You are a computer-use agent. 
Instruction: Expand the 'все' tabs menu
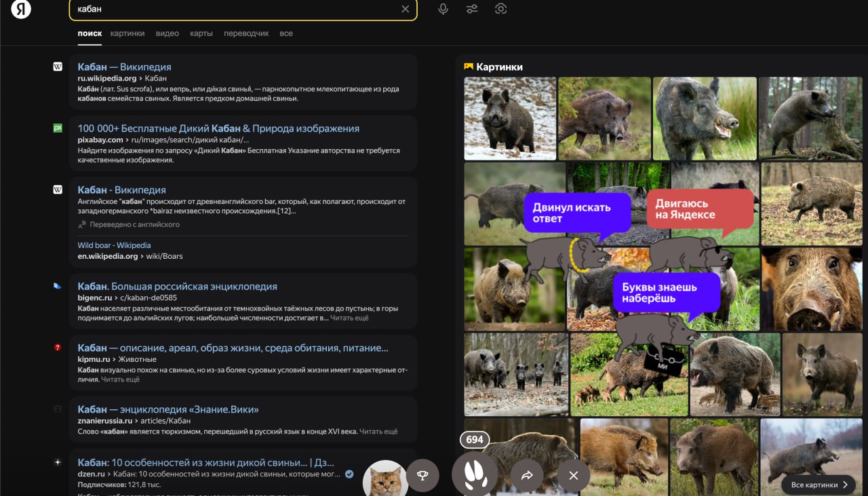point(286,33)
